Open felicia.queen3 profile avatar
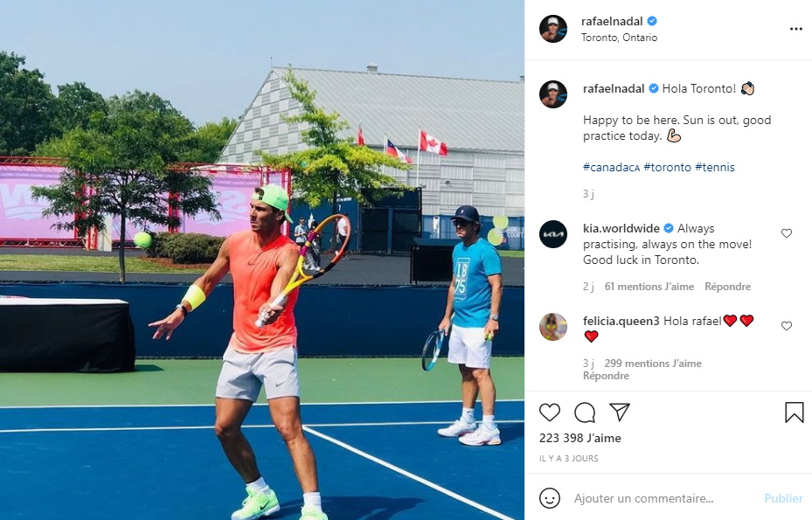 553,327
